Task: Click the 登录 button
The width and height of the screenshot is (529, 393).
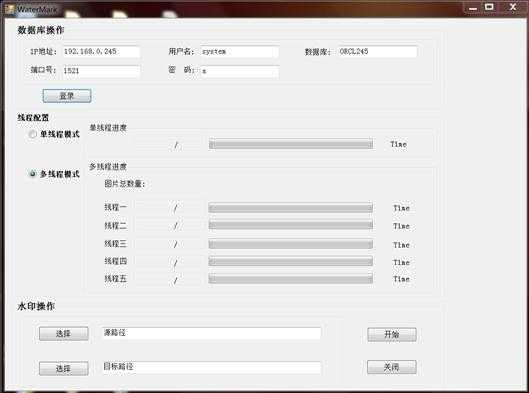Action: pos(67,96)
